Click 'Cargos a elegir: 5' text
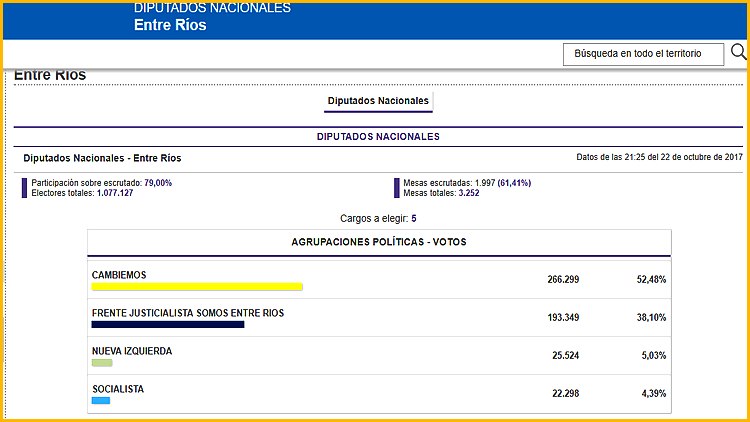Screen dimensions: 750x422 point(378,219)
